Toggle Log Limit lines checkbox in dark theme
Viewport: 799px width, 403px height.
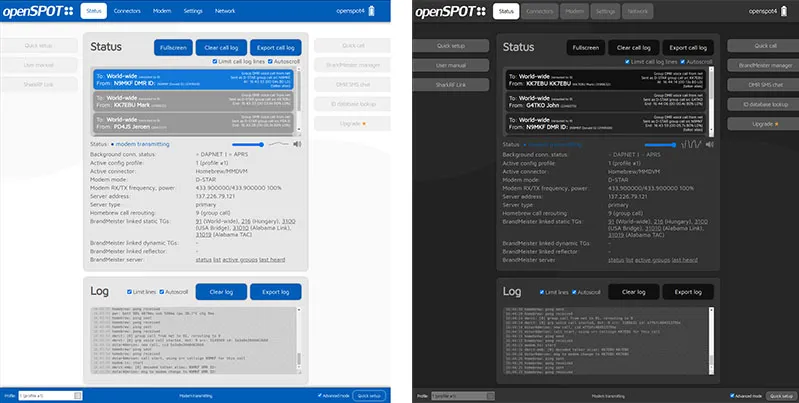click(x=542, y=292)
